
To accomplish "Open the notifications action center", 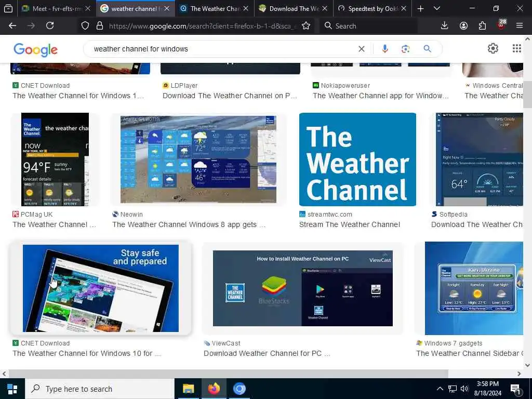I will coord(516,389).
